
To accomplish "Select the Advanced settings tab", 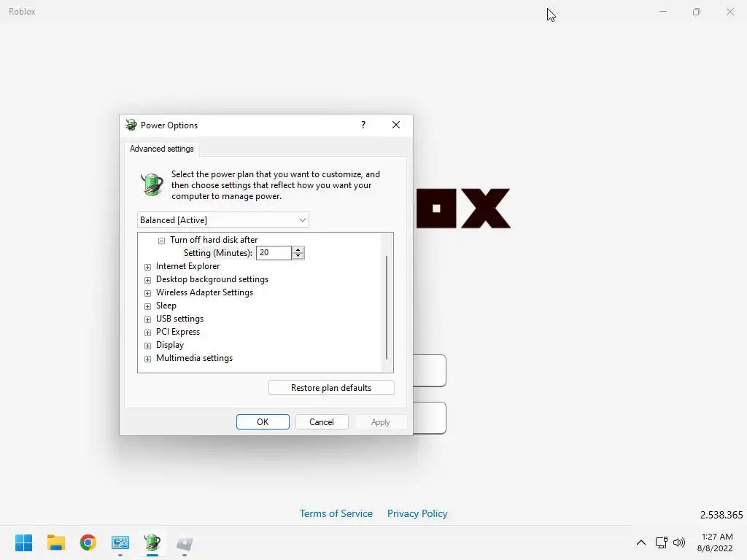I will click(161, 149).
